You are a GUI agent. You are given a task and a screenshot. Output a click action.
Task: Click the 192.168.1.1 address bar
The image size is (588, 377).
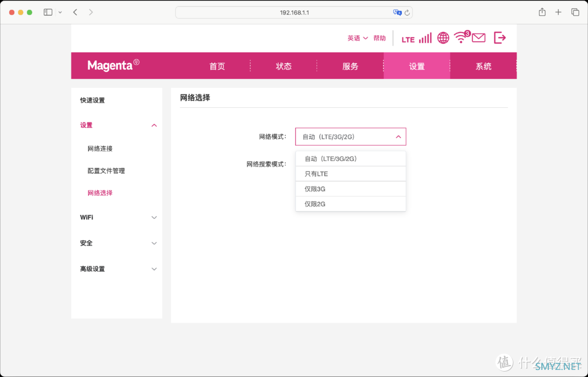[294, 13]
